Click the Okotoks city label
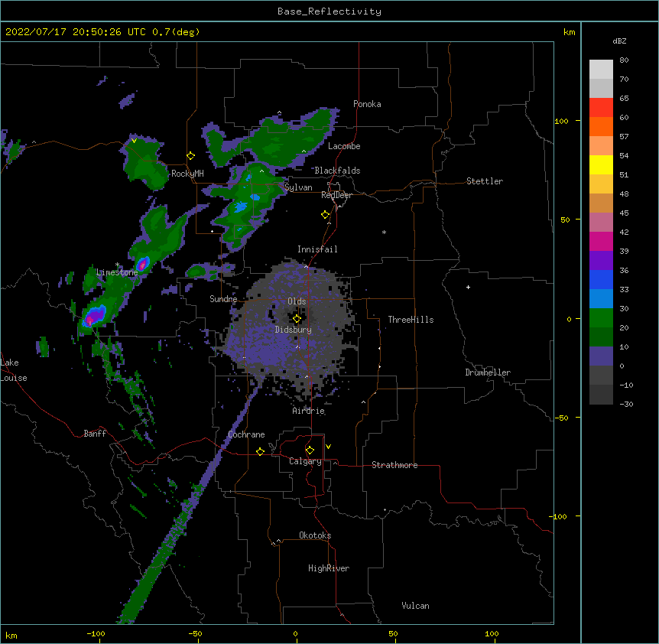 click(x=315, y=535)
